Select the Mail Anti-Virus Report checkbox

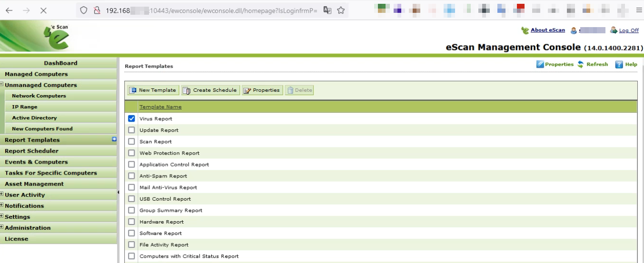click(131, 187)
